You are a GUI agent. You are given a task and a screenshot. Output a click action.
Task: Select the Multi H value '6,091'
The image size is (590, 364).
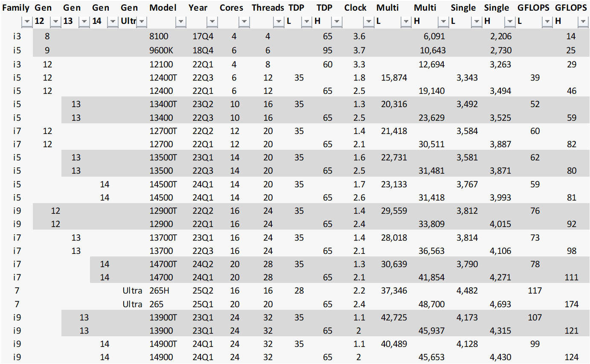pyautogui.click(x=434, y=37)
